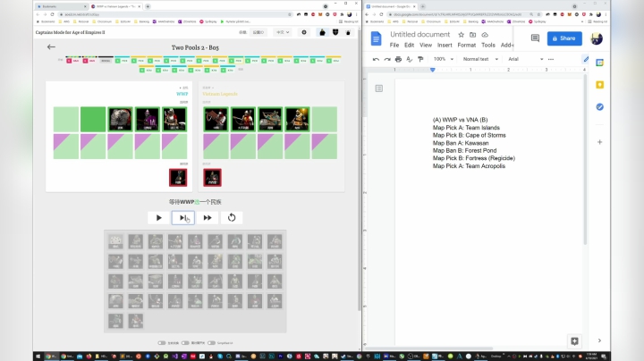This screenshot has width=644, height=361.
Task: Select the shield icon in Captains Mode header
Action: 335,32
